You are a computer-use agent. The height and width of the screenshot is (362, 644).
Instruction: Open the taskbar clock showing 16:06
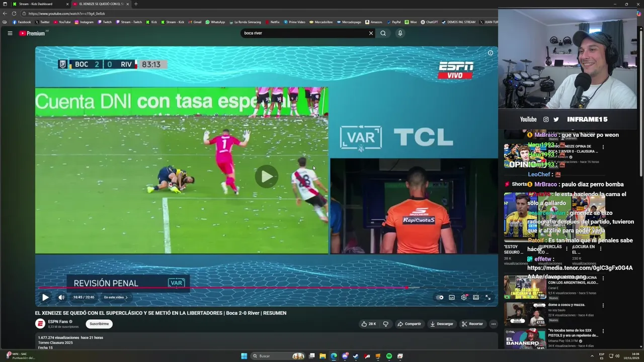pyautogui.click(x=631, y=356)
